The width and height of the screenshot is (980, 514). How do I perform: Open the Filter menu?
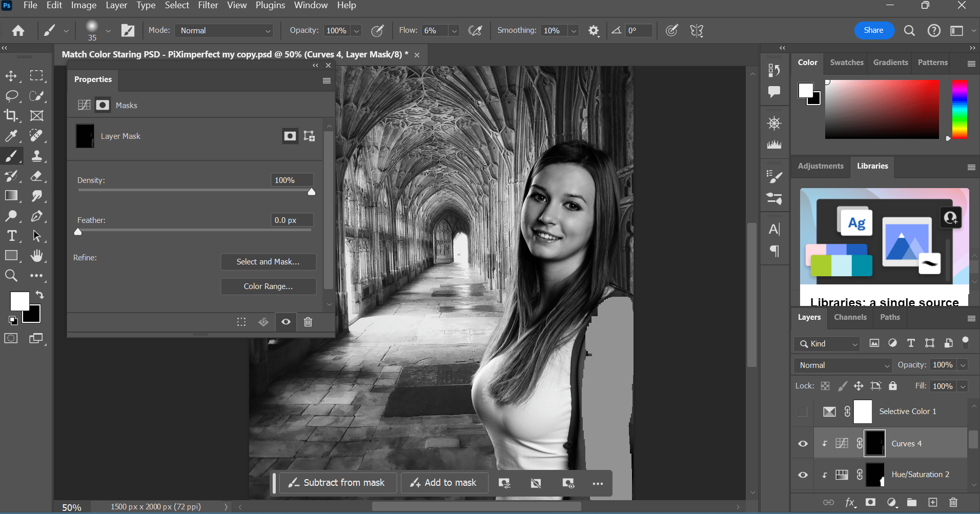coord(208,5)
